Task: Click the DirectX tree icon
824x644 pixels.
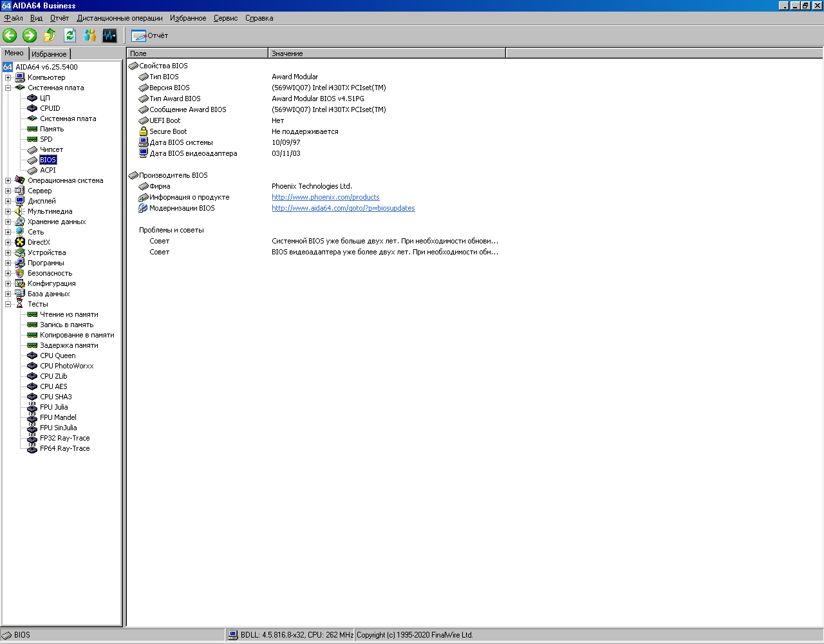Action: 20,242
